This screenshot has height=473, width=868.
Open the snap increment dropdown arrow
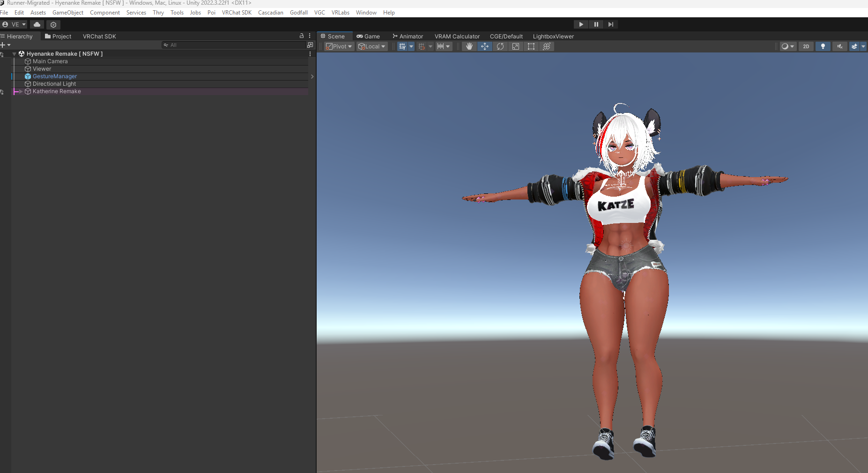pyautogui.click(x=448, y=46)
